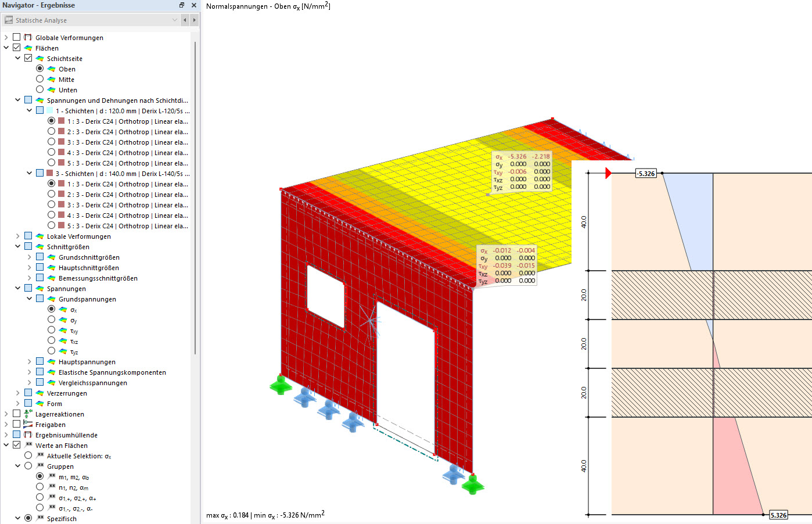Click the Verzerrungen surface icon

(39, 393)
